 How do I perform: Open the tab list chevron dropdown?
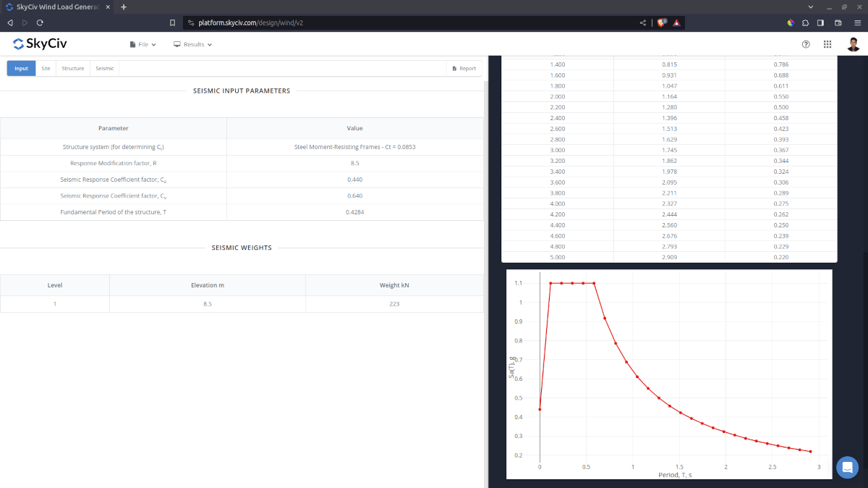(x=810, y=7)
